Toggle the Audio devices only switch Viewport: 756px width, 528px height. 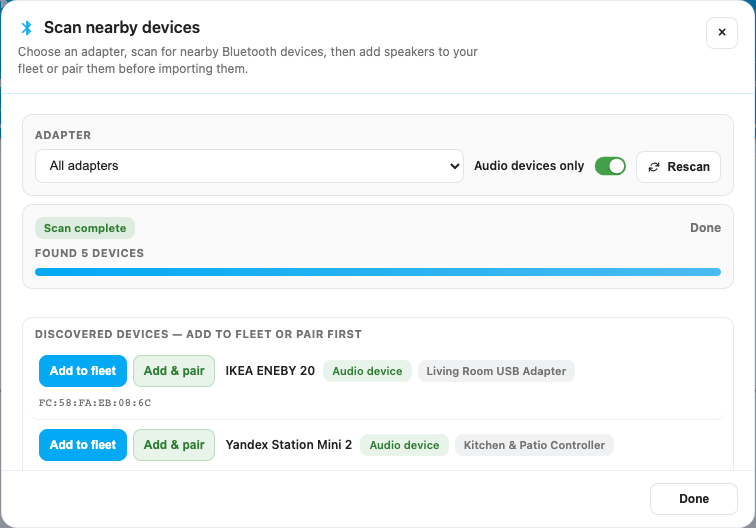(x=610, y=166)
